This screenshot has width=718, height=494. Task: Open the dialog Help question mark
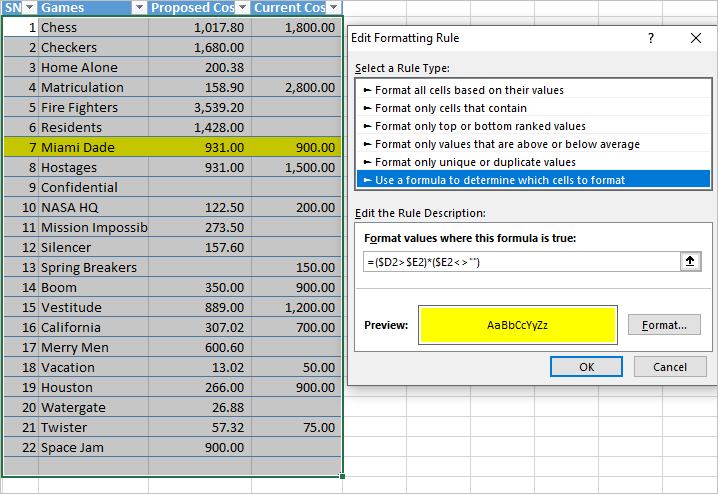tap(651, 38)
